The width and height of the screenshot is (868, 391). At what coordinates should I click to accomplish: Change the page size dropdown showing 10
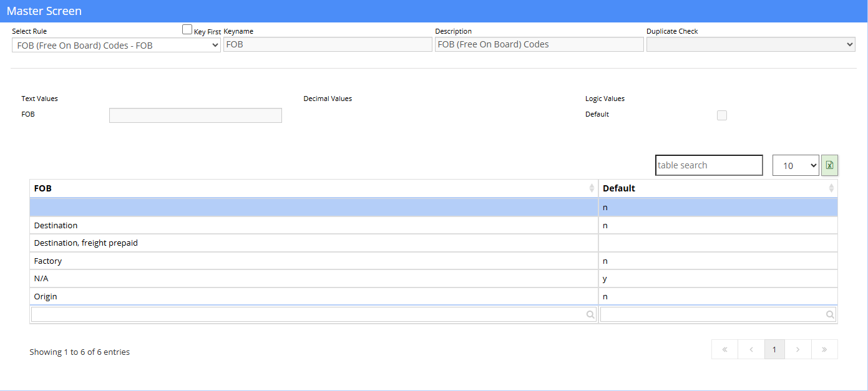click(796, 165)
